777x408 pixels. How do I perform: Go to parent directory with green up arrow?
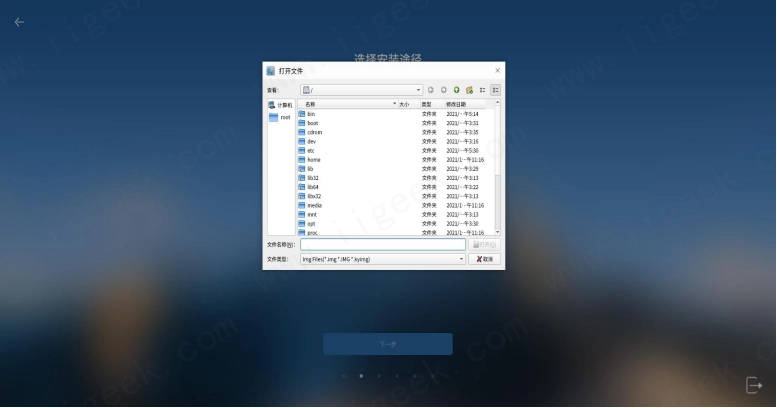click(456, 90)
